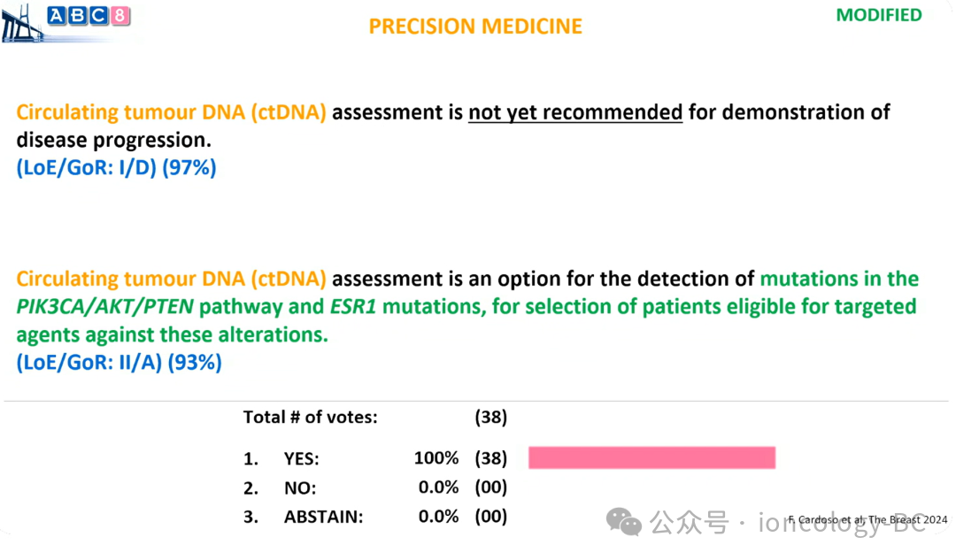Select the ABSTAIN vote option
Viewport: 956px width, 560px height.
[x=323, y=518]
